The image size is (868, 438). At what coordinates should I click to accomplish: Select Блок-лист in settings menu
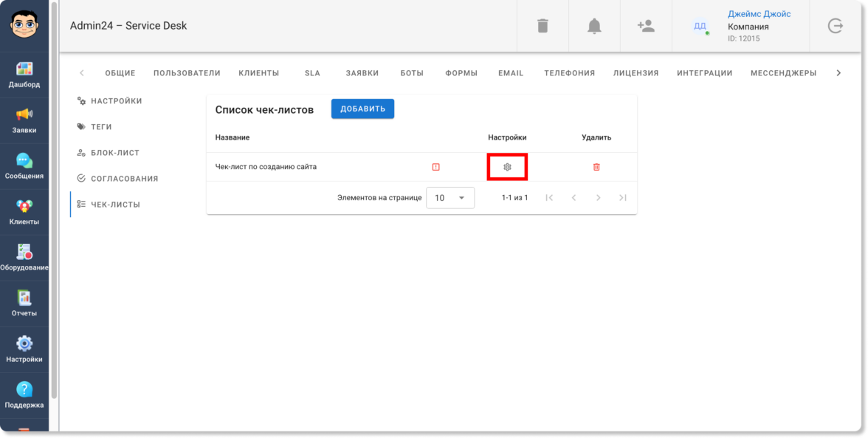point(114,153)
